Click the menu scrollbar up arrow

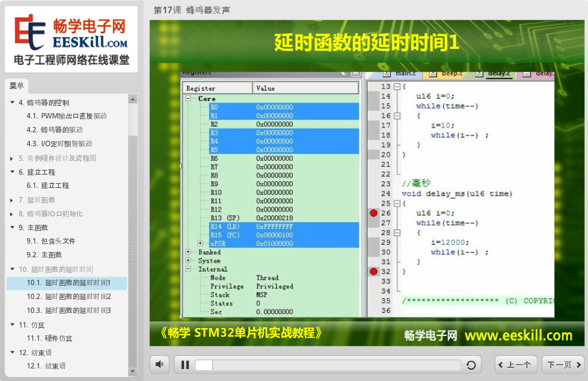pos(132,99)
